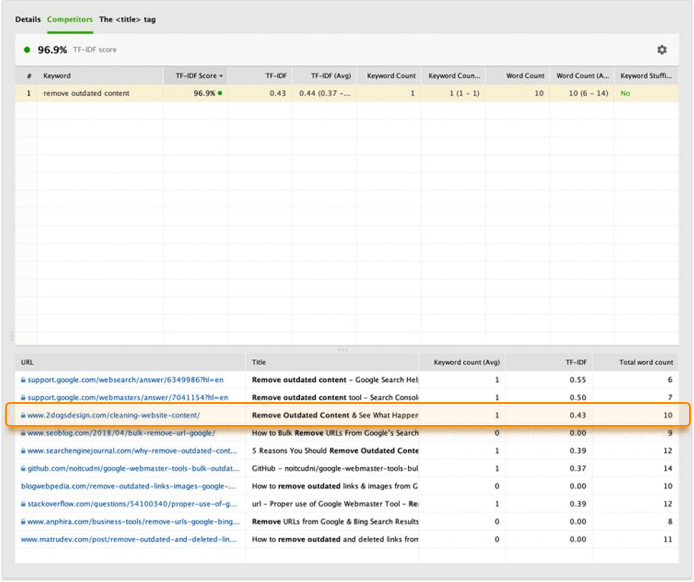
Task: Click lock icon next to matrudev.com URL
Action: [x=22, y=540]
